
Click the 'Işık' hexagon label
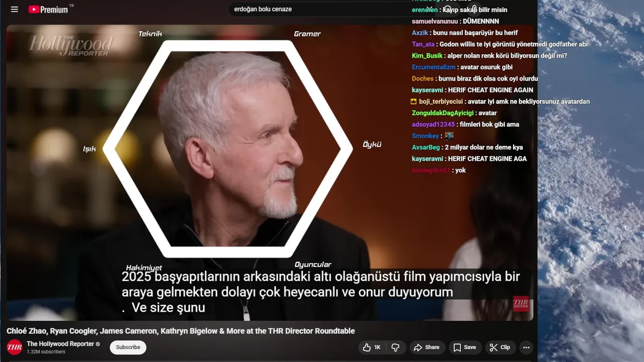[90, 149]
